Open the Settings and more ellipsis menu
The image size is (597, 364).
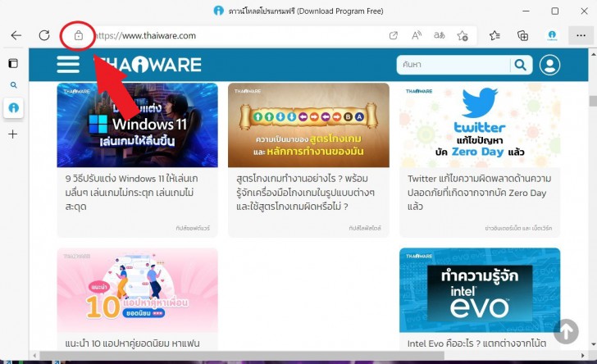pyautogui.click(x=581, y=36)
